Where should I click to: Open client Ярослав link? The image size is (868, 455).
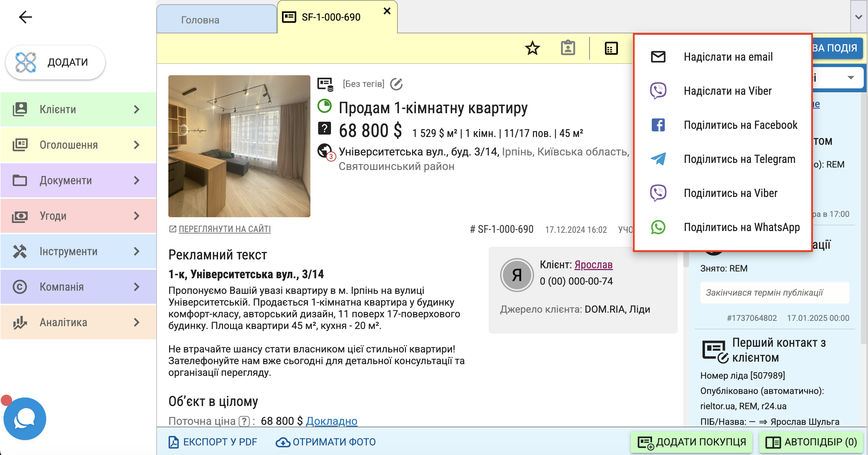[x=593, y=264]
